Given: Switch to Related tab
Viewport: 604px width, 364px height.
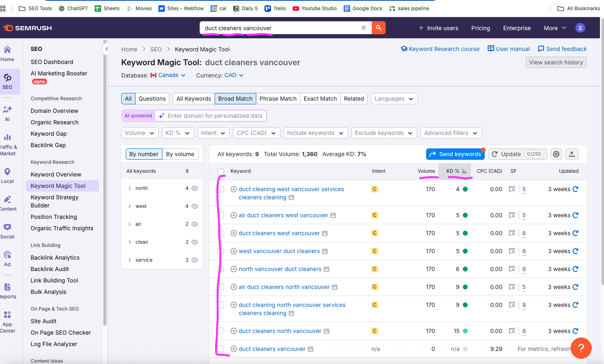Looking at the screenshot, I should [354, 99].
